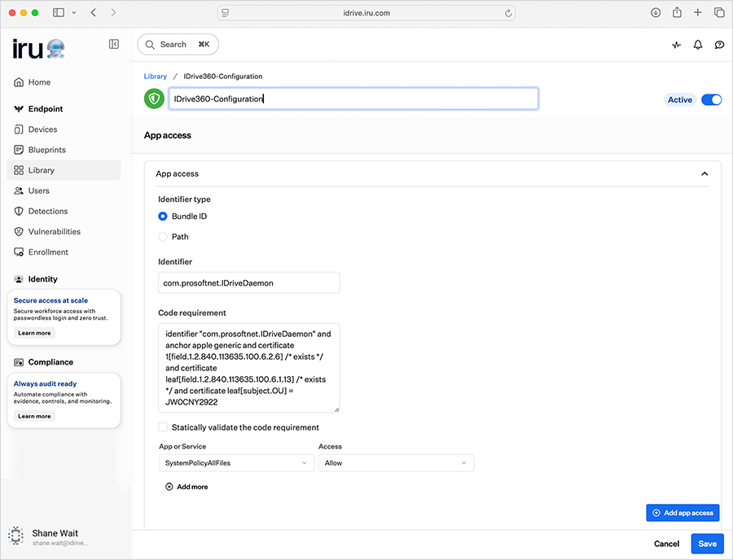Click the Identifier input field
733x560 pixels.
pyautogui.click(x=248, y=283)
